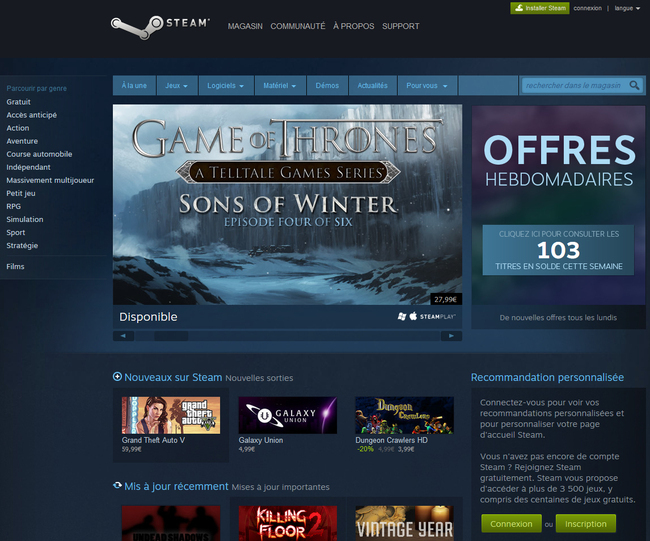Open the Vintage Year thumbnail
Viewport: 650px width, 541px height.
click(x=405, y=523)
